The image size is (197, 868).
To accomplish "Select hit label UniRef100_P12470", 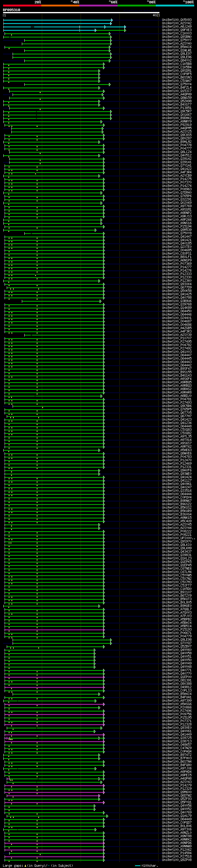I will [177, 460].
